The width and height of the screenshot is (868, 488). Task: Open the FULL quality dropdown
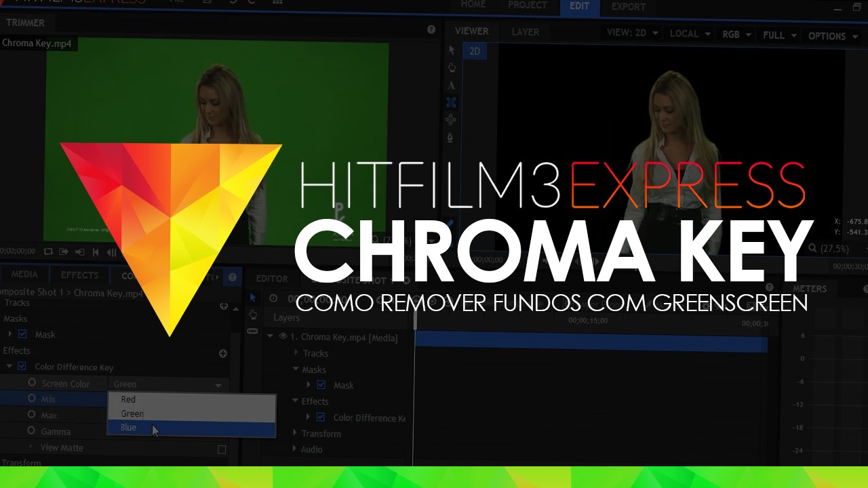779,35
